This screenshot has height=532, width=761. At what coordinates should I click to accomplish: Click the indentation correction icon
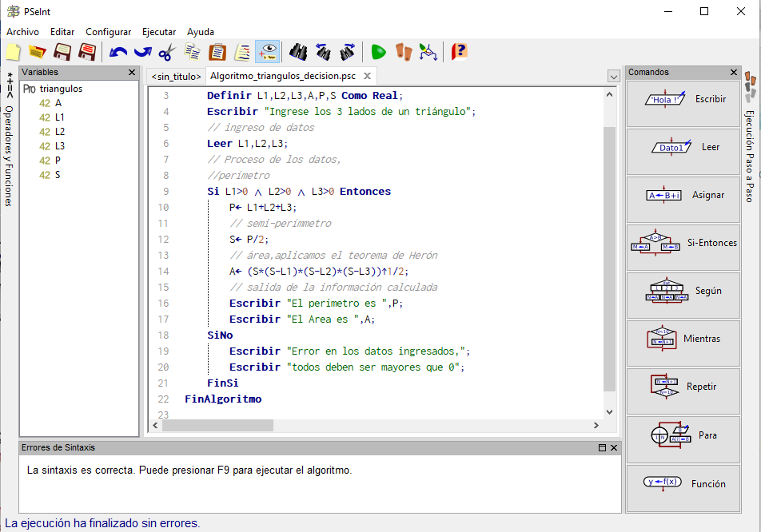pyautogui.click(x=242, y=52)
